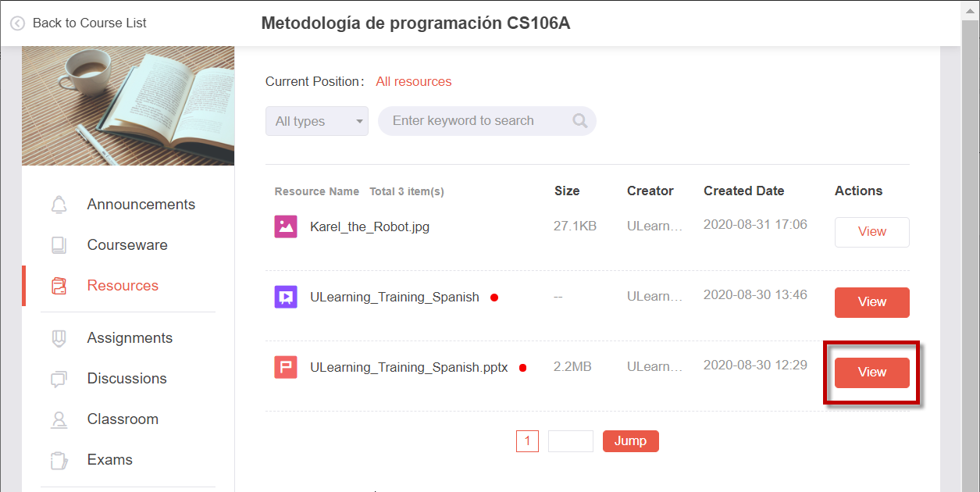Viewport: 980px width, 492px height.
Task: Click the All resources breadcrumb link
Action: (414, 82)
